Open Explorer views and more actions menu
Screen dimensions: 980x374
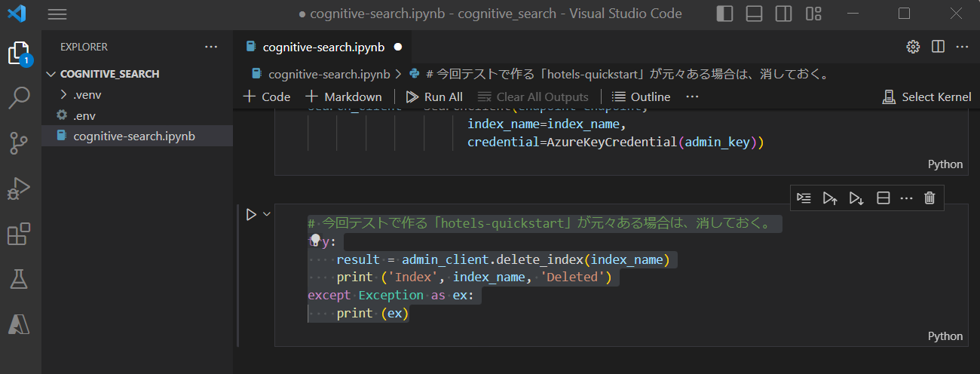[x=210, y=47]
